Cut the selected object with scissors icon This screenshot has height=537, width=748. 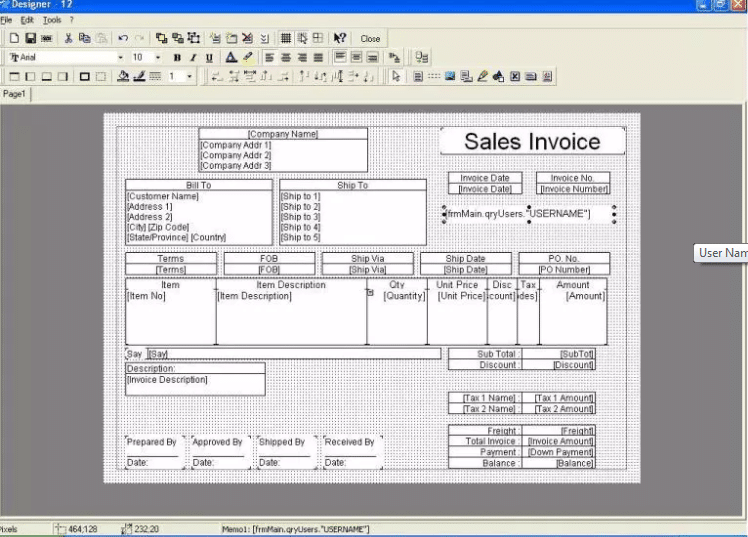(x=69, y=38)
